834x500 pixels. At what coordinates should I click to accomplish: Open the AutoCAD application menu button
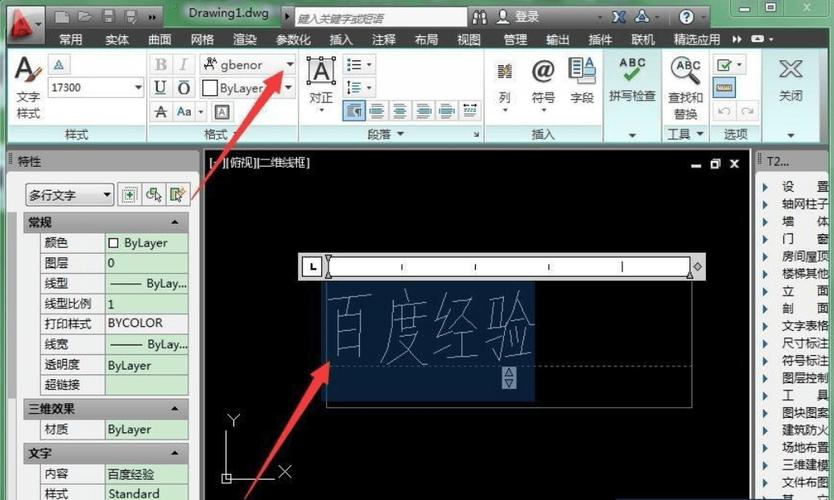24,24
